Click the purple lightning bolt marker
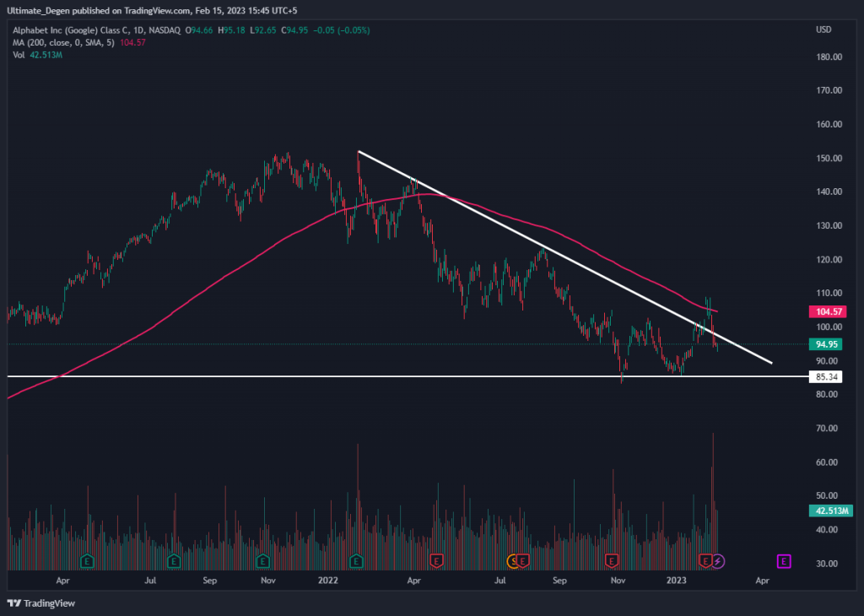 coord(717,561)
